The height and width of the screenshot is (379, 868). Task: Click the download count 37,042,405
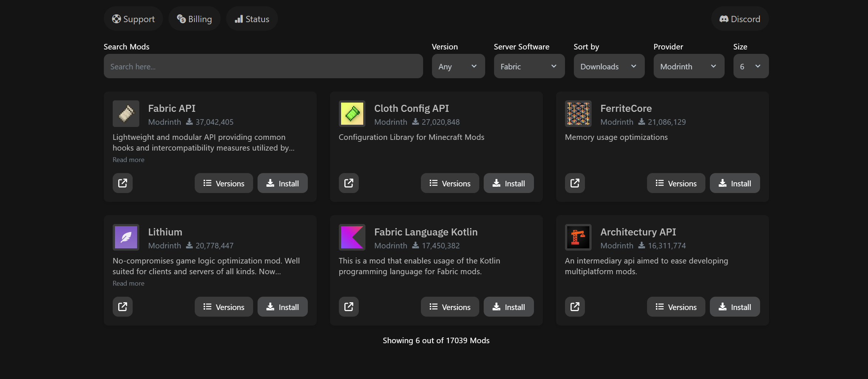pos(214,122)
